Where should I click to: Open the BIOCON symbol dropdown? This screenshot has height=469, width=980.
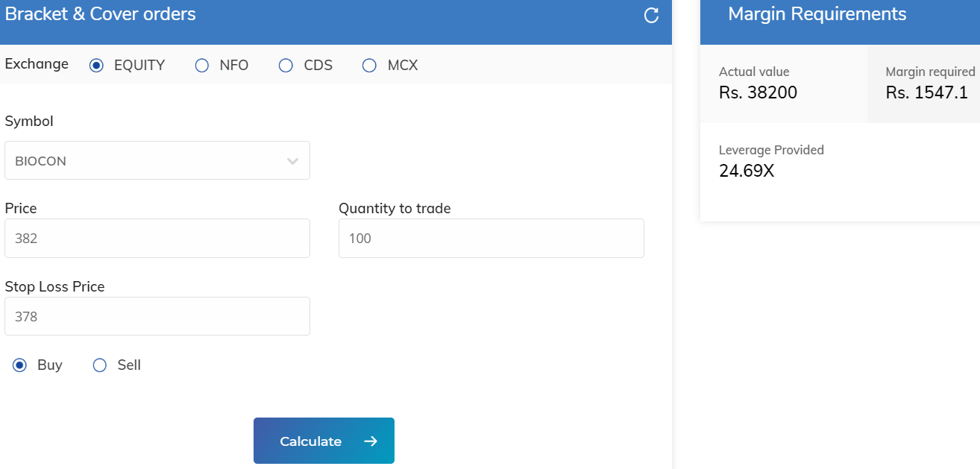tap(157, 160)
